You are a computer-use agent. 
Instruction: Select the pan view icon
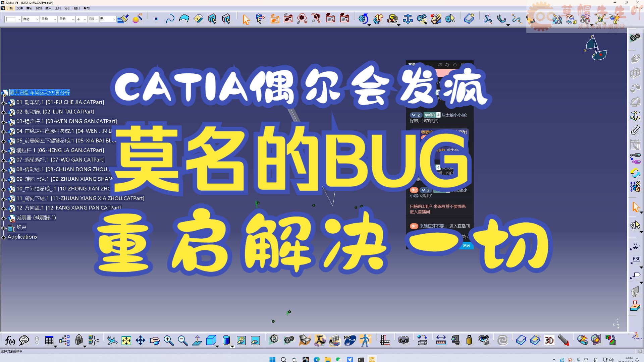tap(140, 340)
